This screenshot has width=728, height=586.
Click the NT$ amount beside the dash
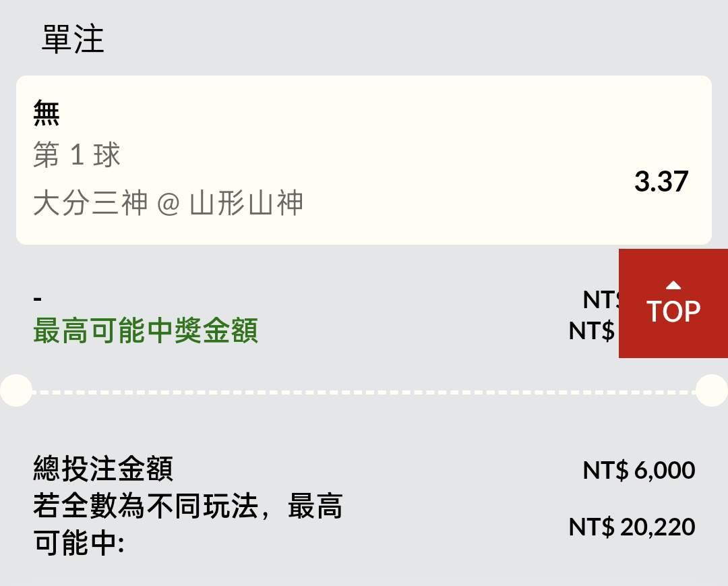(x=599, y=299)
